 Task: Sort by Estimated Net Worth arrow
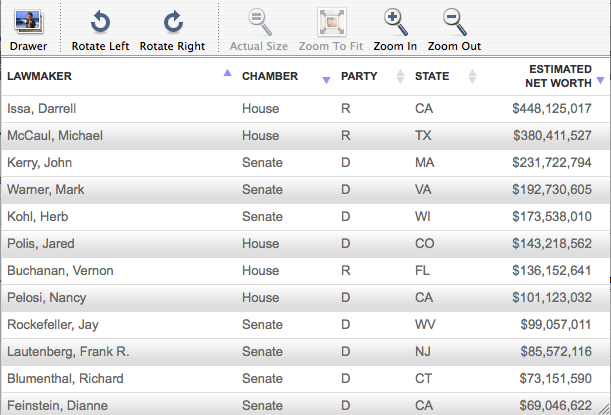(x=600, y=79)
